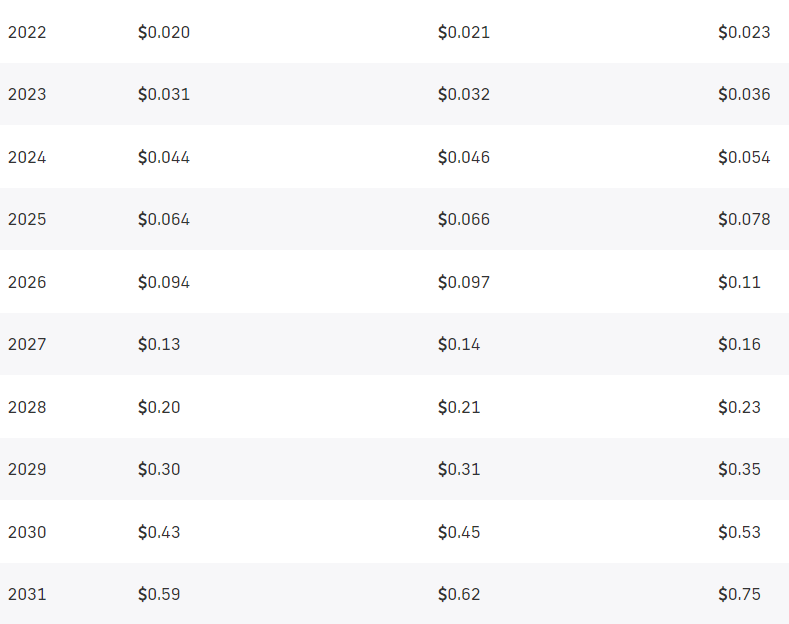Screen dimensions: 789x624
Task: Click the 2027 year label
Action: click(27, 344)
